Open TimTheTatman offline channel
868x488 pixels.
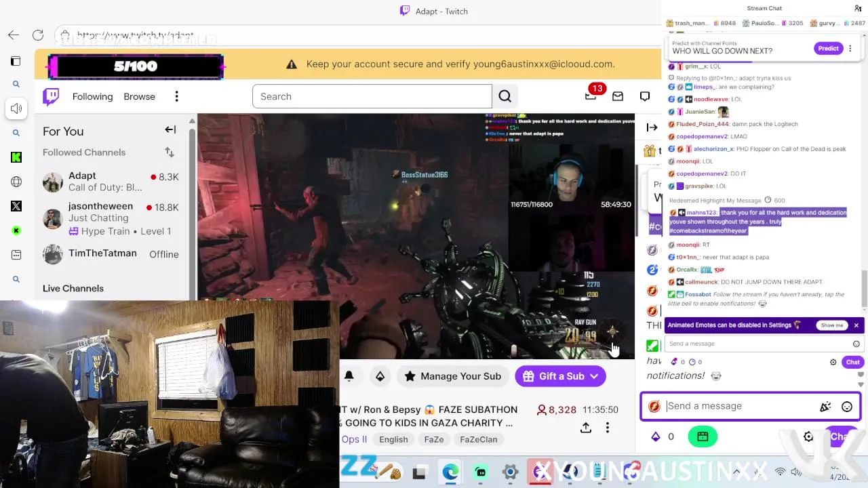click(x=111, y=254)
